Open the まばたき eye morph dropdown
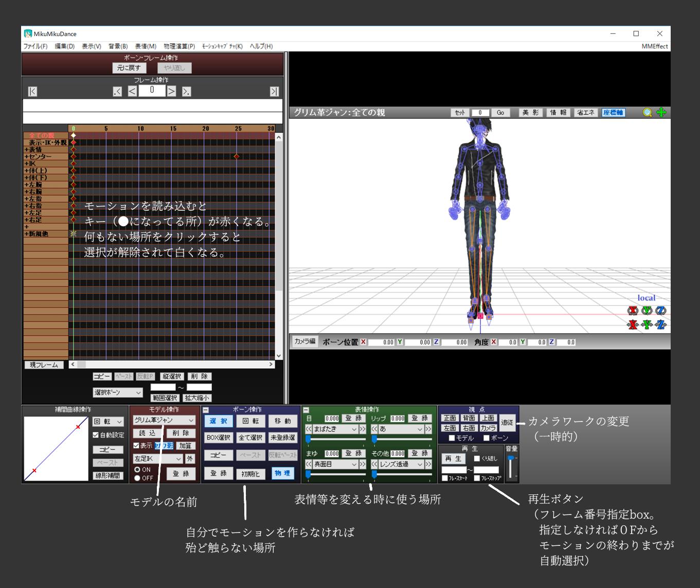The width and height of the screenshot is (700, 588). tap(335, 429)
